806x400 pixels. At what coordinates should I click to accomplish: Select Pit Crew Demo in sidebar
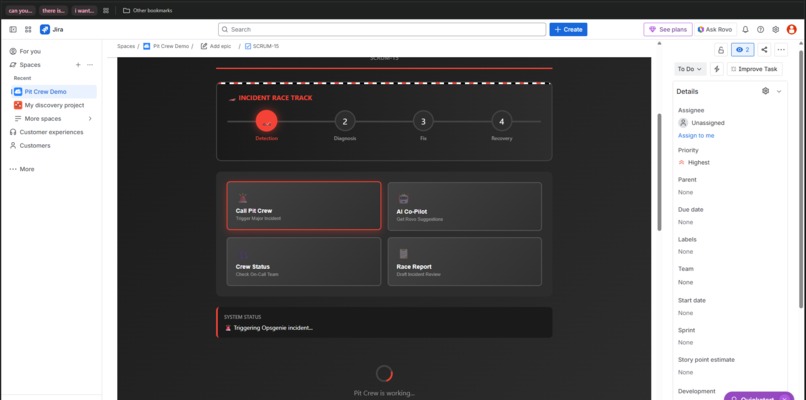[54, 92]
